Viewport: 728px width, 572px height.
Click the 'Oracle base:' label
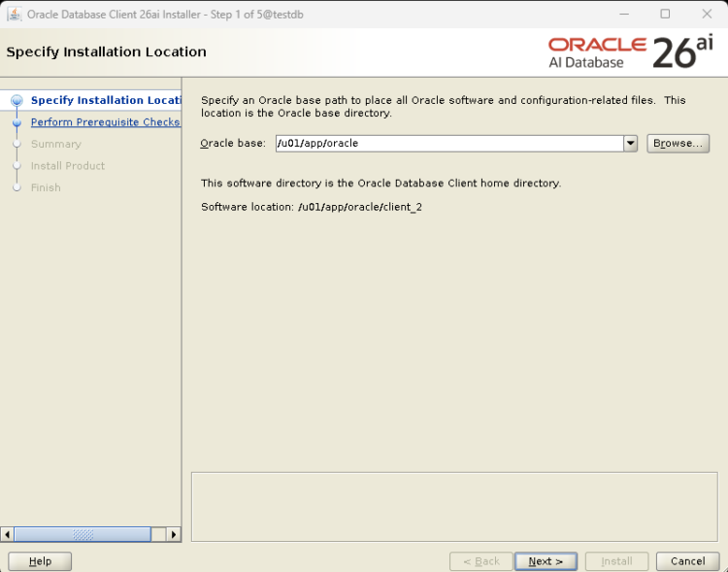[x=233, y=143]
